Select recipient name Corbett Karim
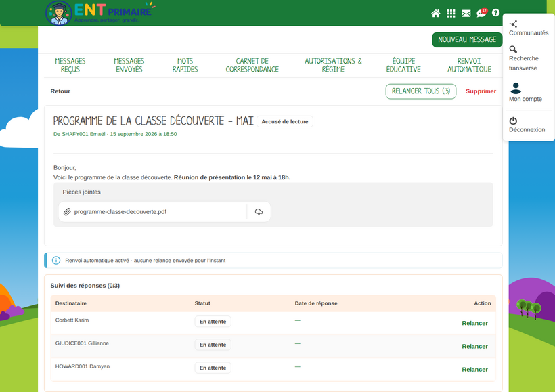Viewport: 555px width, 392px height. (x=72, y=320)
